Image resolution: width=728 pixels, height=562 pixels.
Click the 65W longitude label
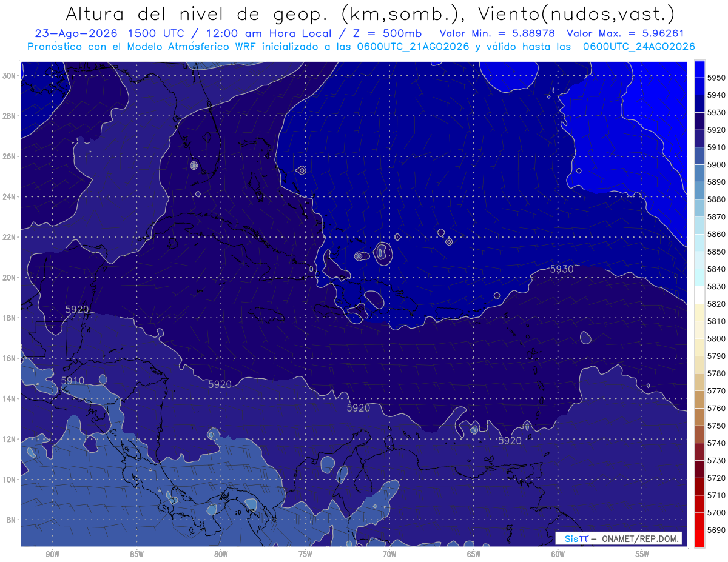point(474,555)
